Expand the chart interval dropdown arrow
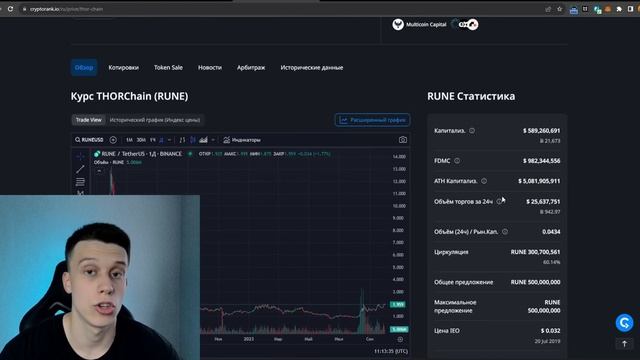The width and height of the screenshot is (640, 360). point(169,140)
